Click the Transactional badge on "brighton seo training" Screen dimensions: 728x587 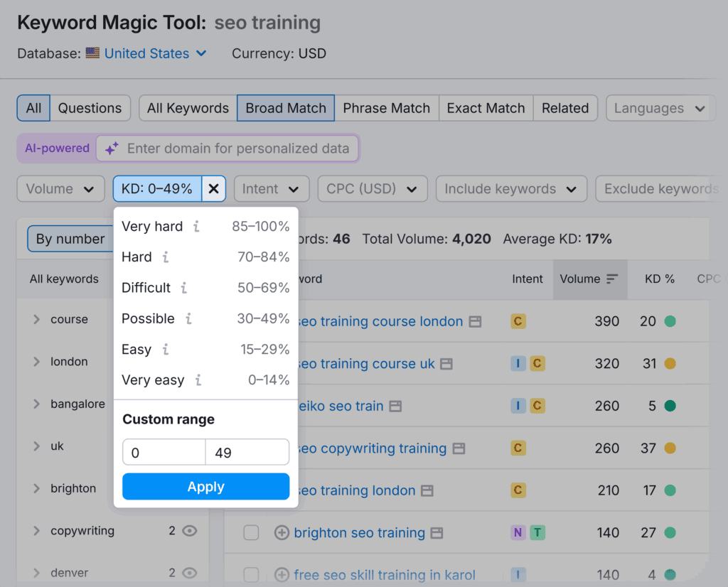(537, 532)
